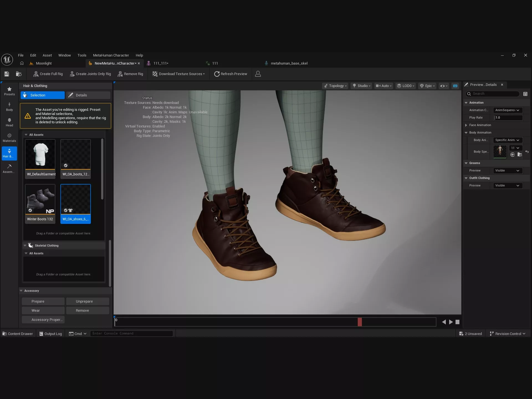Collapse the Skeletal Clothing section
This screenshot has width=532, height=399.
(25, 245)
